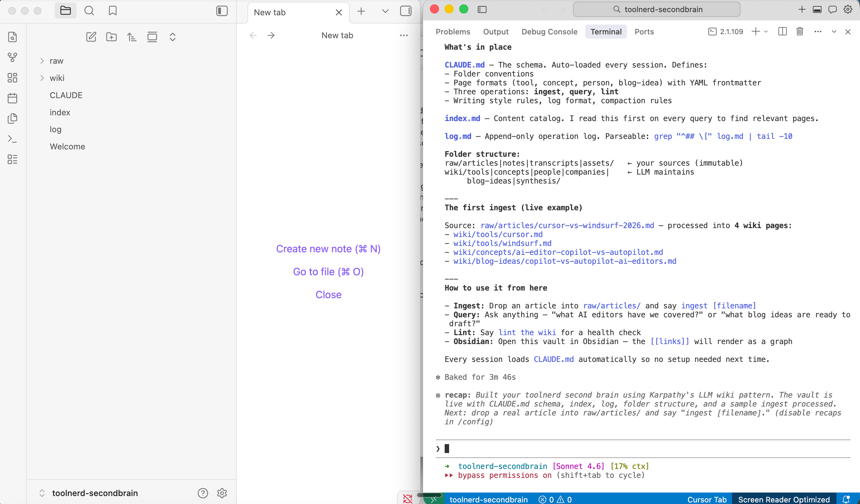Image resolution: width=860 pixels, height=504 pixels.
Task: Switch to the Debug Console tab
Action: coord(549,32)
